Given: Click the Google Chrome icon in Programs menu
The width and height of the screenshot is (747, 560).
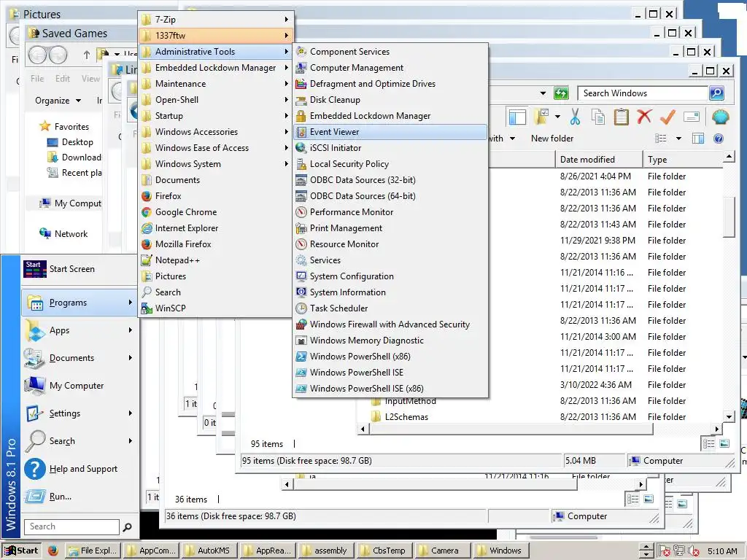Looking at the screenshot, I should 147,212.
